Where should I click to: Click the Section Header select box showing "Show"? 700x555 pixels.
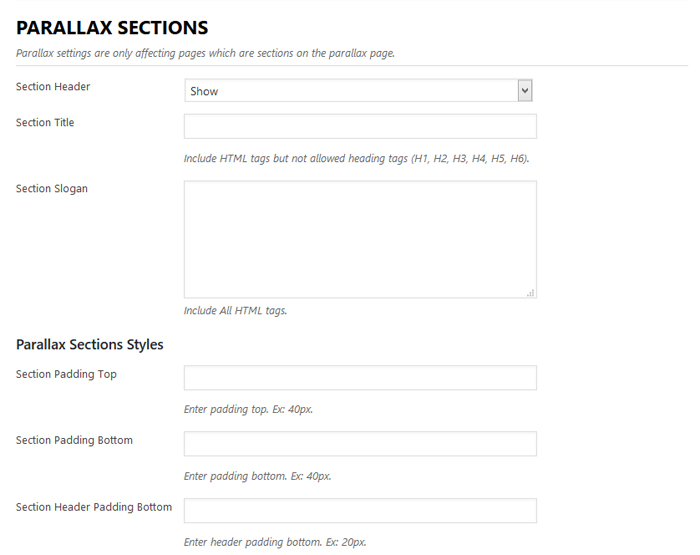pos(350,91)
